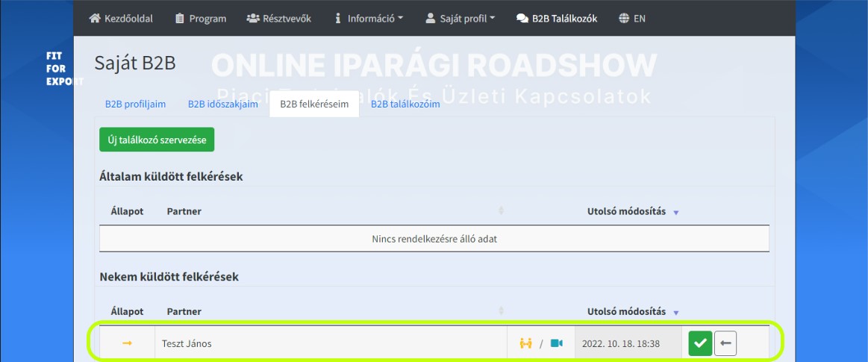The image size is (868, 362).
Task: Click Új találkozó szervezése button
Action: (x=157, y=140)
